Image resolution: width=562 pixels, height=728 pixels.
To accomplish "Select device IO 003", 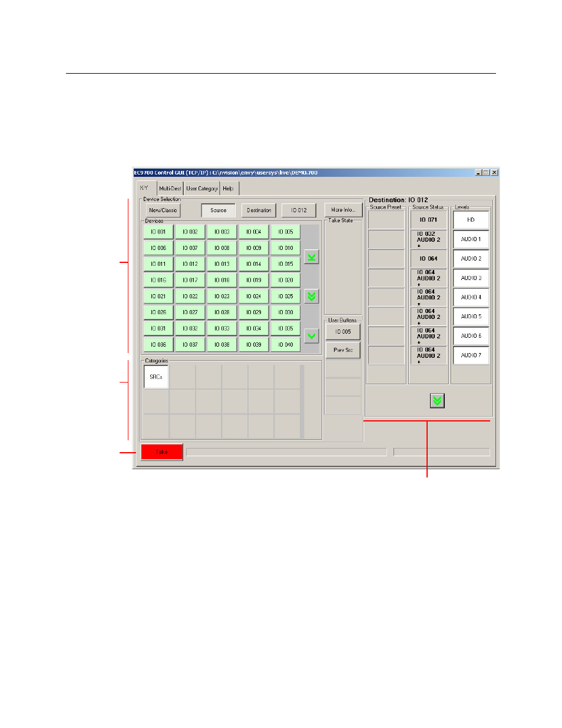I will 222,232.
